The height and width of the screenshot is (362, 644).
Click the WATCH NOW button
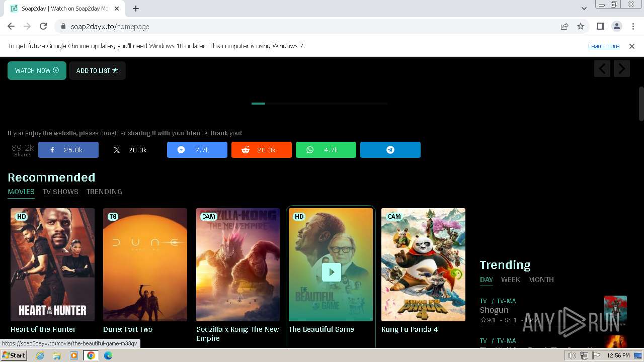[x=37, y=70]
